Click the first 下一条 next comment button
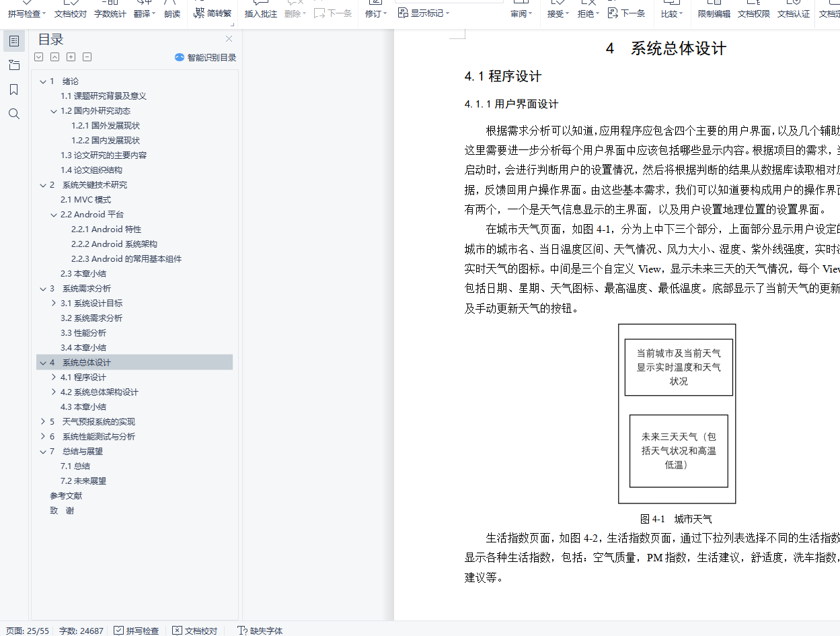This screenshot has width=840, height=636. coord(333,13)
